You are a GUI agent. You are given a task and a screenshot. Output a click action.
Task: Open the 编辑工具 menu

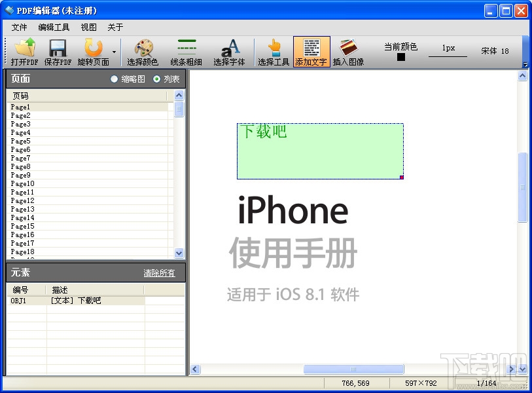54,27
